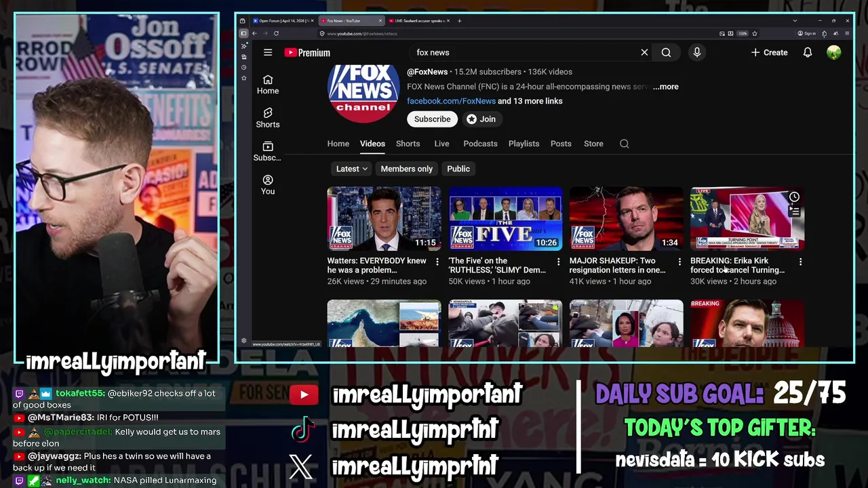This screenshot has height=488, width=868.
Task: Close the 'Fox News - YouTube' browser tab
Action: pyautogui.click(x=381, y=21)
